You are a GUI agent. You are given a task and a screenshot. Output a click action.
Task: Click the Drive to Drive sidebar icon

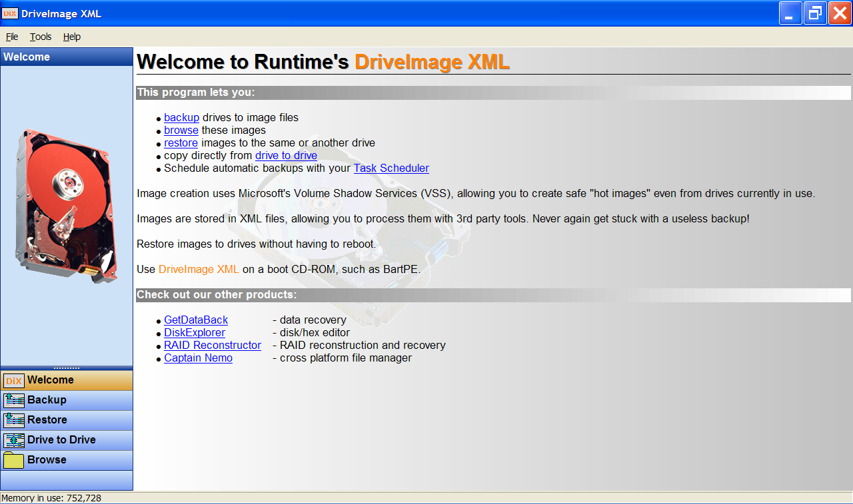pos(14,441)
